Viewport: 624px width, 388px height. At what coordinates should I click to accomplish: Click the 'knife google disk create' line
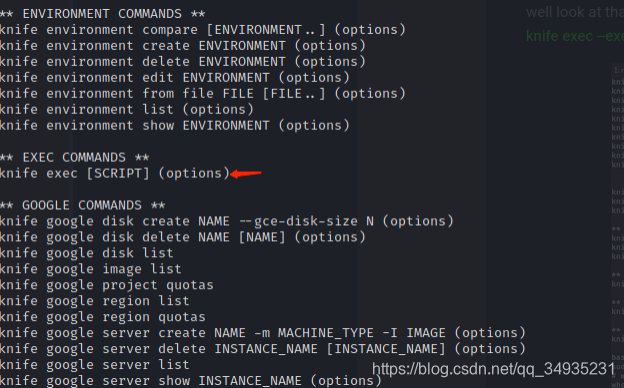pos(226,221)
